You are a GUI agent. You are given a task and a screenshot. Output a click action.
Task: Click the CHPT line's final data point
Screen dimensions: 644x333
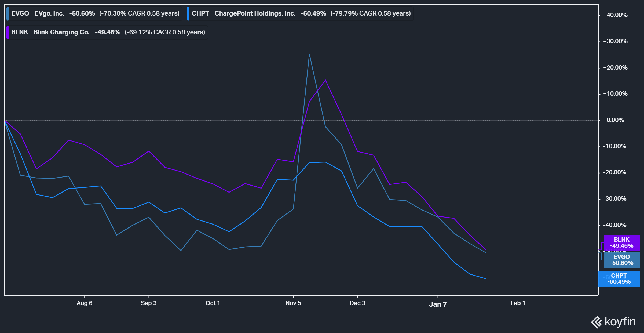click(486, 279)
